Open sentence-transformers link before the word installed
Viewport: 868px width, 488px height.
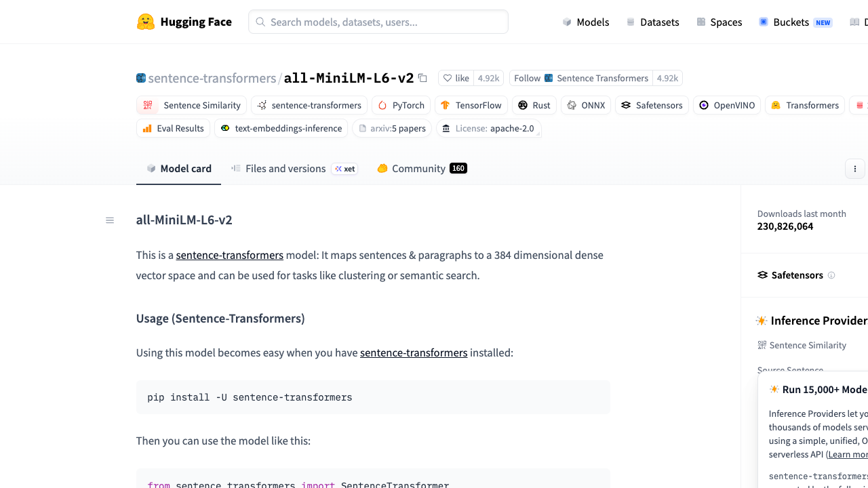(x=414, y=352)
